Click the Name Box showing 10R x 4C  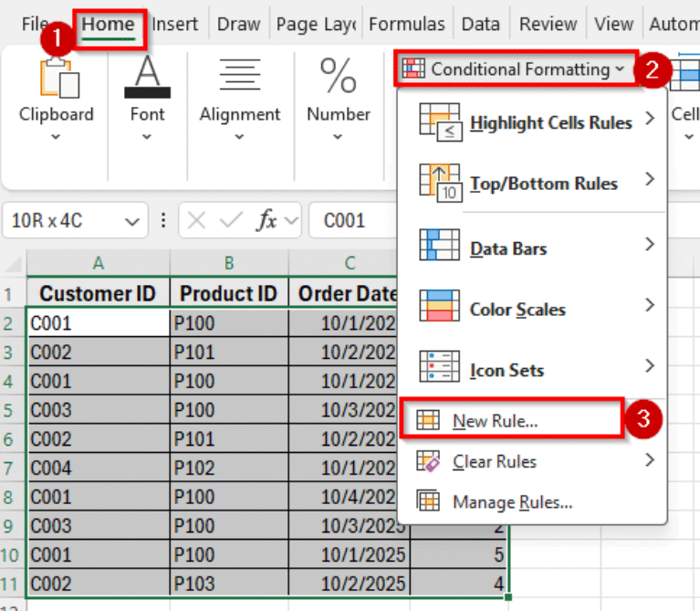[x=75, y=221]
